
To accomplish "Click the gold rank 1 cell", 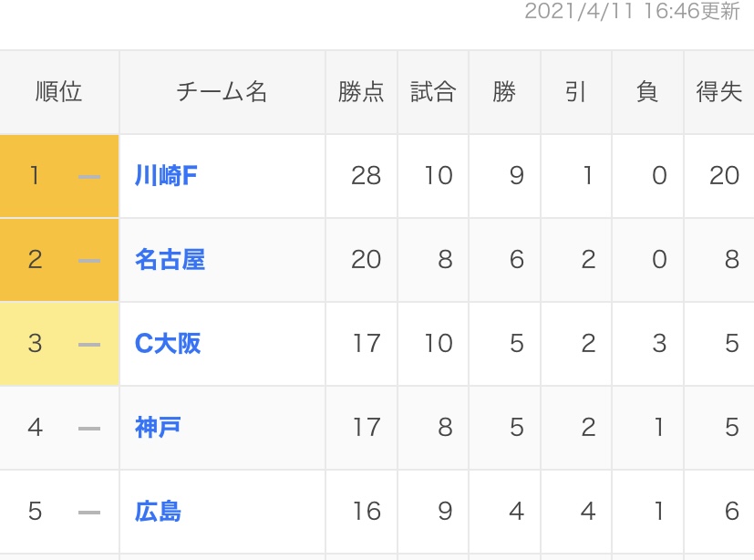I will 35,176.
